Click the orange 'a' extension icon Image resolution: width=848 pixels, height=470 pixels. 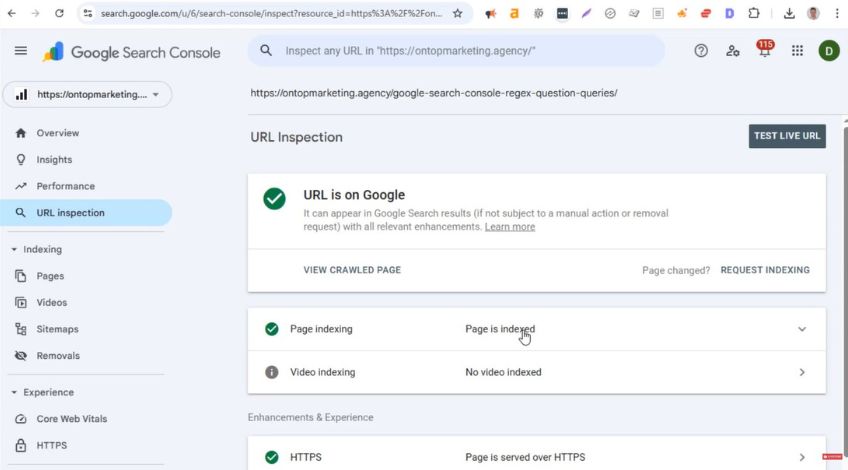tap(514, 13)
